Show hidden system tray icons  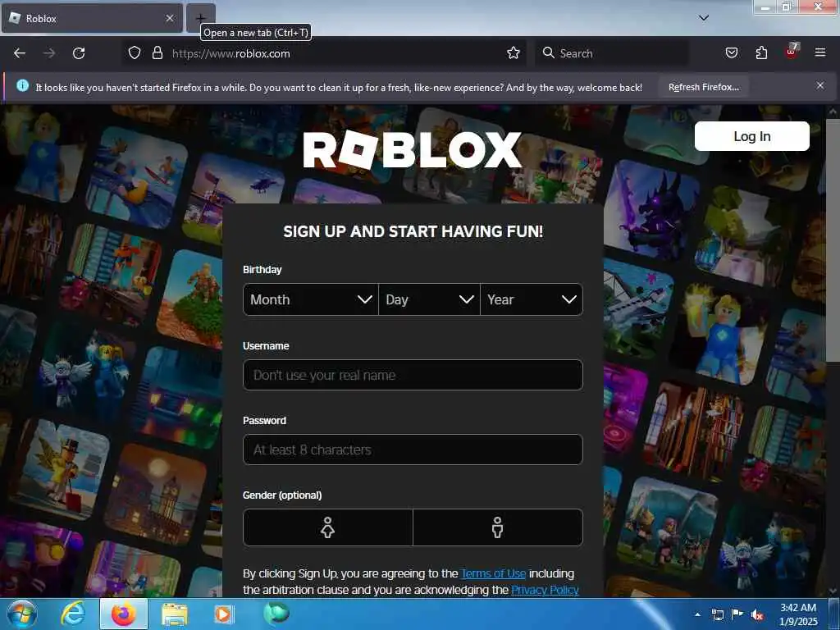coord(697,614)
